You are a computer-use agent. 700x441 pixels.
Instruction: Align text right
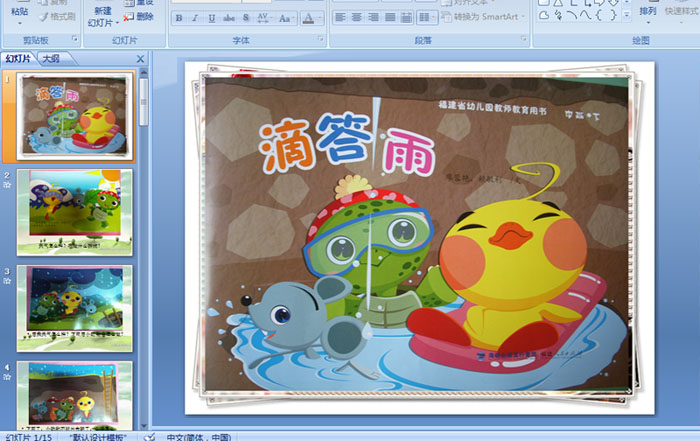tap(373, 17)
